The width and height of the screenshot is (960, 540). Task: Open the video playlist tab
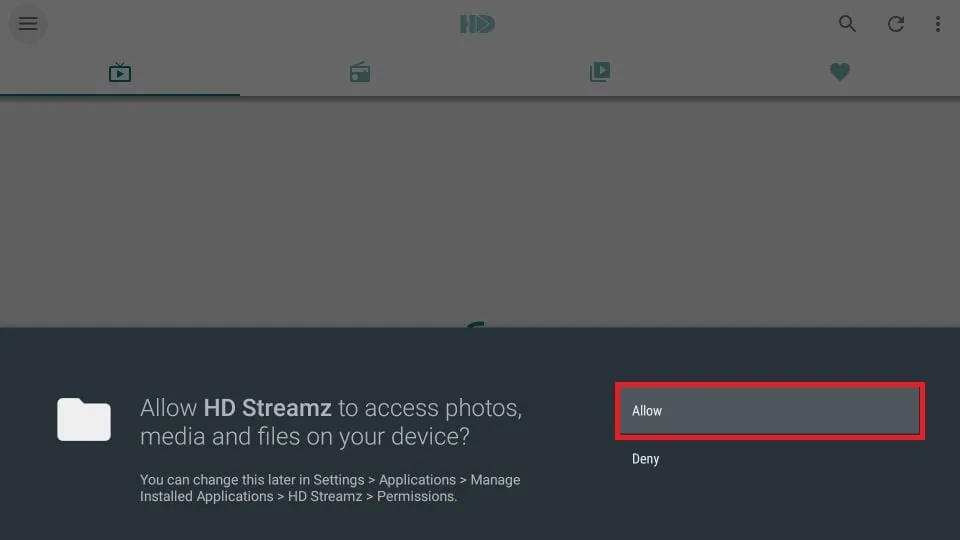pos(600,72)
